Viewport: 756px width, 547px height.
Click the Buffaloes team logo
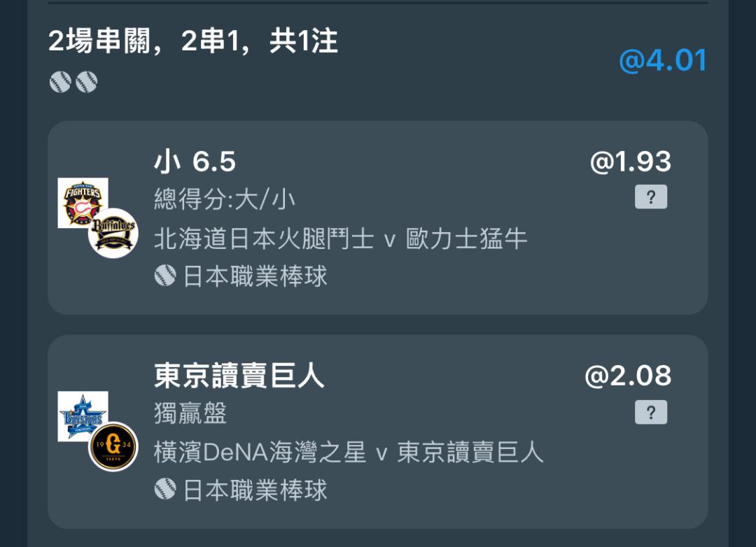pos(113,233)
